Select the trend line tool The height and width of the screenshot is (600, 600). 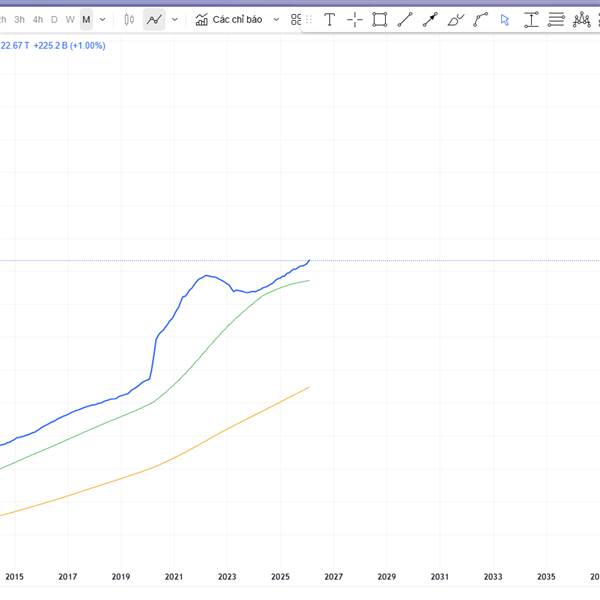tap(405, 19)
